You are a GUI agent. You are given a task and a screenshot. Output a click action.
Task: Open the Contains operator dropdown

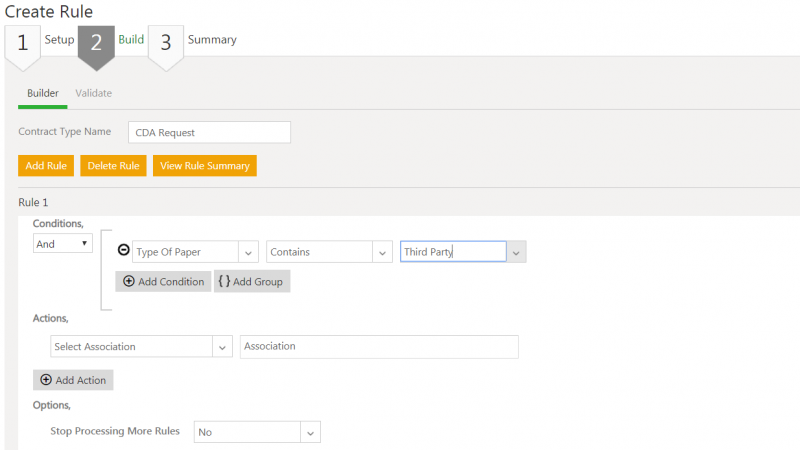pyautogui.click(x=381, y=253)
